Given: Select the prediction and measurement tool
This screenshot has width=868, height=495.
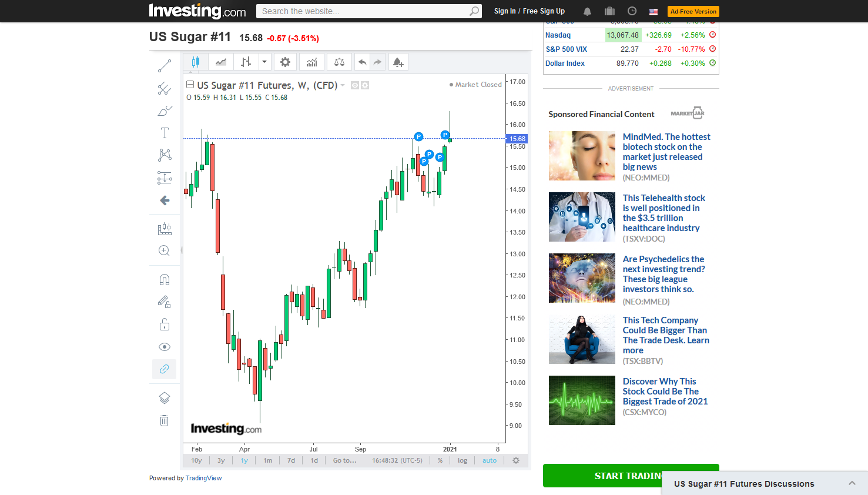Looking at the screenshot, I should point(165,178).
